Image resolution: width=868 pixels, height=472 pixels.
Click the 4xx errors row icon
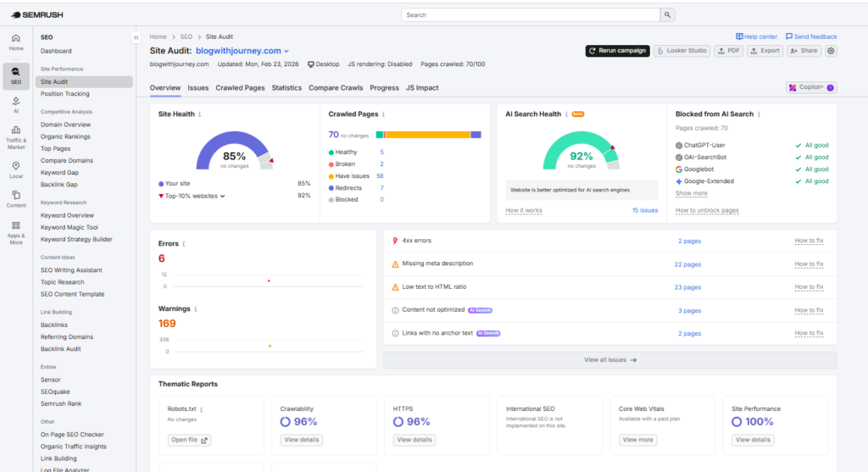395,241
